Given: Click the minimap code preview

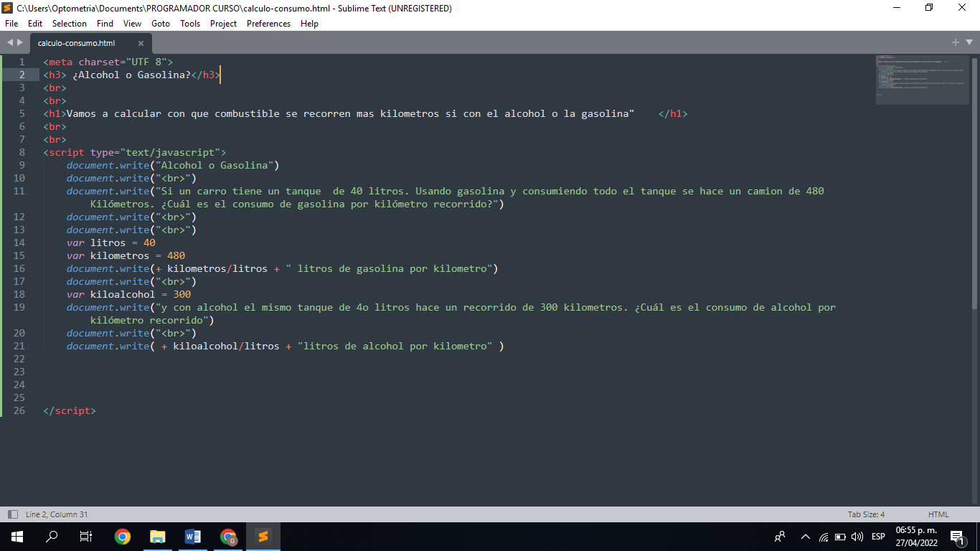Looking at the screenshot, I should pos(923,79).
